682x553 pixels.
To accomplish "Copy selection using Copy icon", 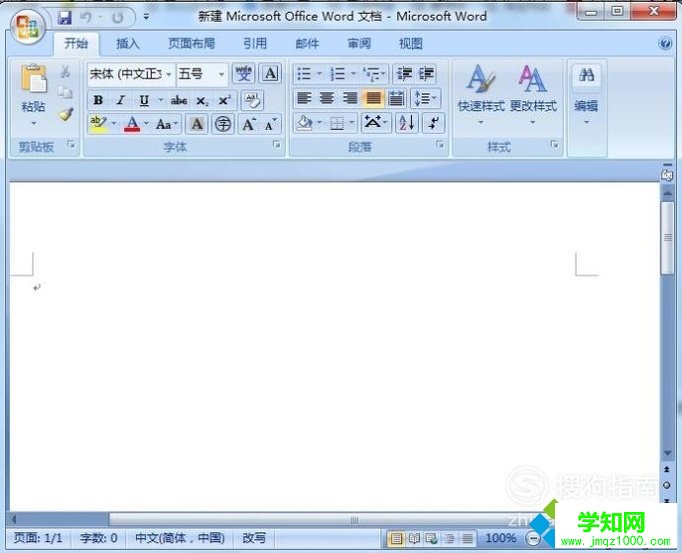I will click(65, 92).
